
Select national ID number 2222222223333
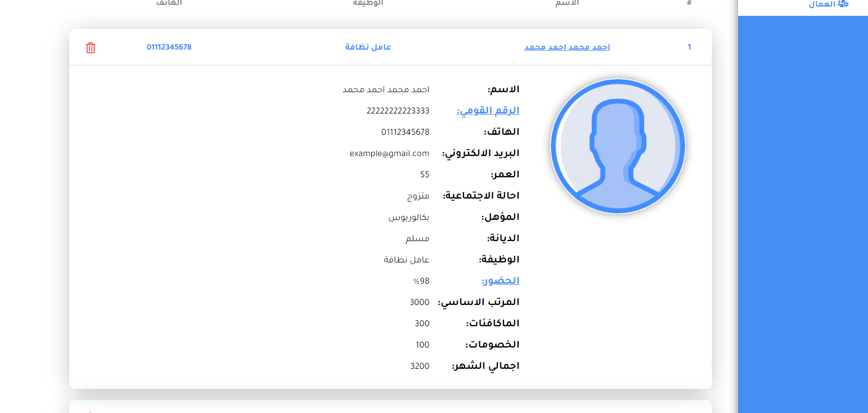(397, 111)
